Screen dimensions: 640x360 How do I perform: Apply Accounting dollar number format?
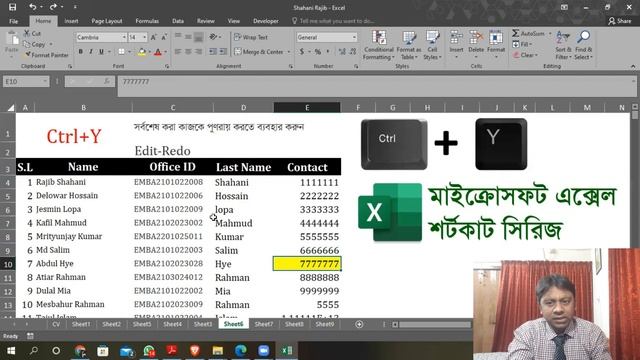click(x=302, y=52)
